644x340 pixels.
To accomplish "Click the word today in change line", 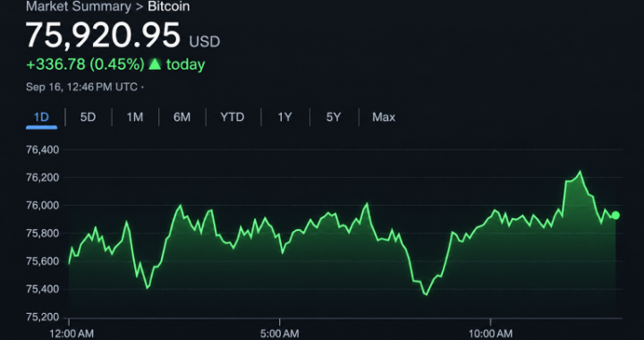I will 186,64.
